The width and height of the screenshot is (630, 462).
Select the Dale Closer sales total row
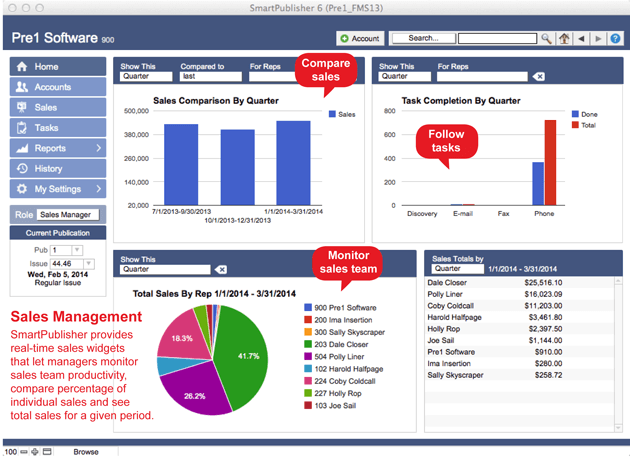point(519,283)
